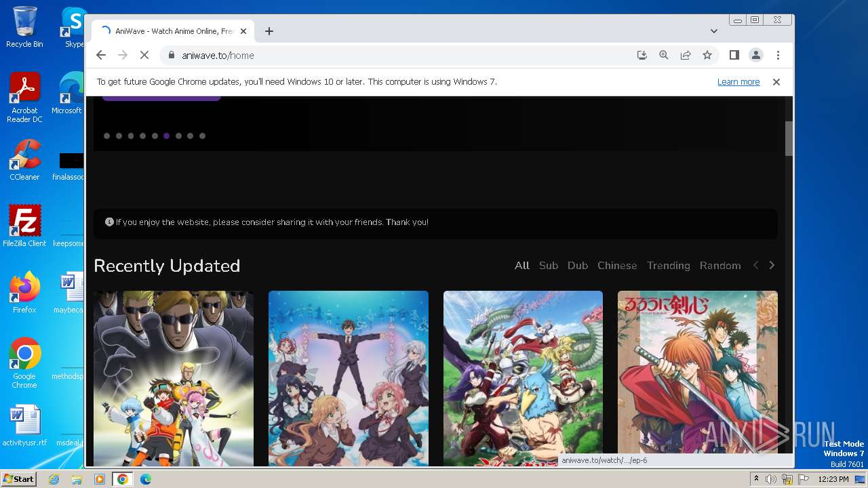This screenshot has height=488, width=868.
Task: Bookmark this page with star icon
Action: pyautogui.click(x=707, y=56)
